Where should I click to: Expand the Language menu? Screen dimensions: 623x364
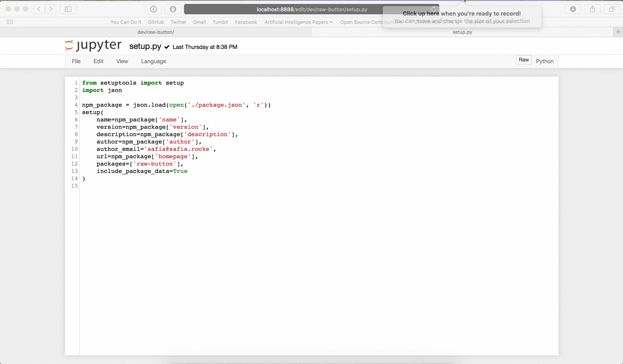click(x=153, y=61)
